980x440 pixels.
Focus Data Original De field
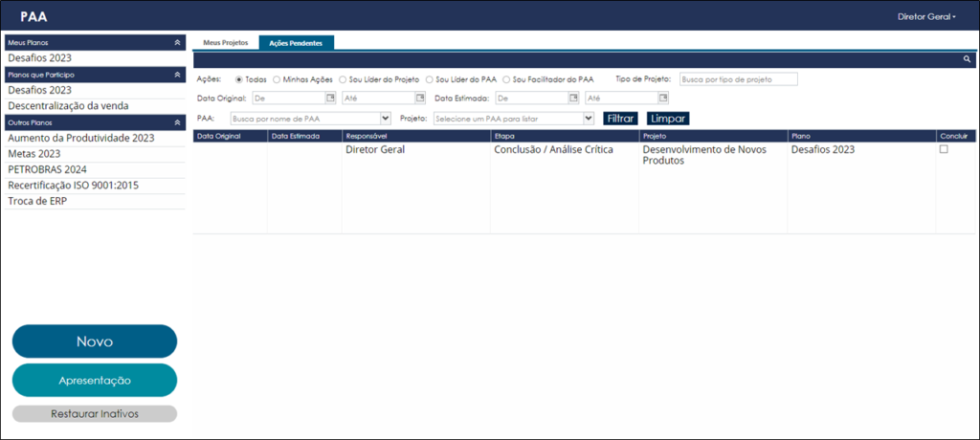tap(288, 98)
